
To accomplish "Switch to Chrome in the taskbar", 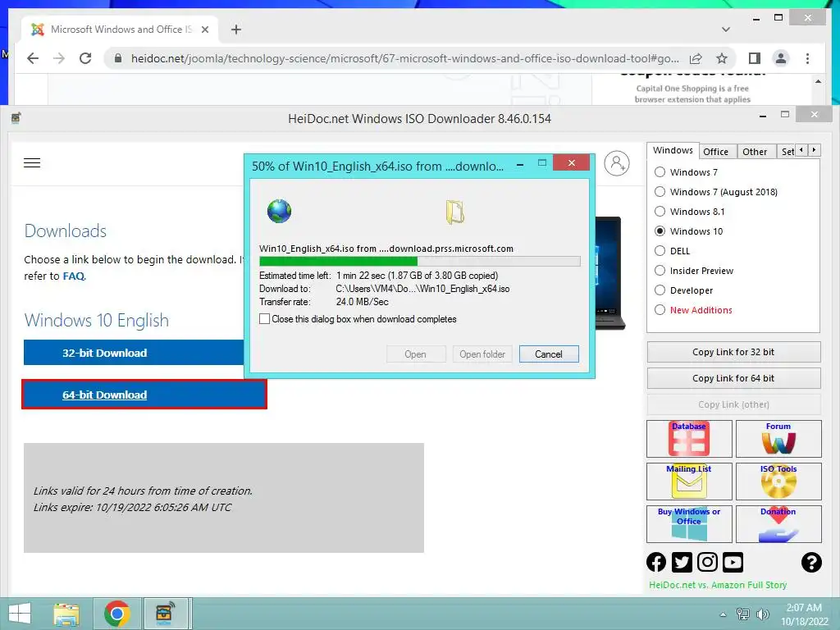I will pos(117,614).
